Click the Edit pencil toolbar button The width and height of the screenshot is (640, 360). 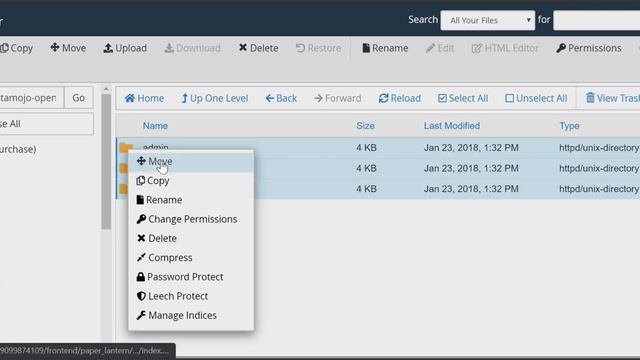click(x=440, y=48)
